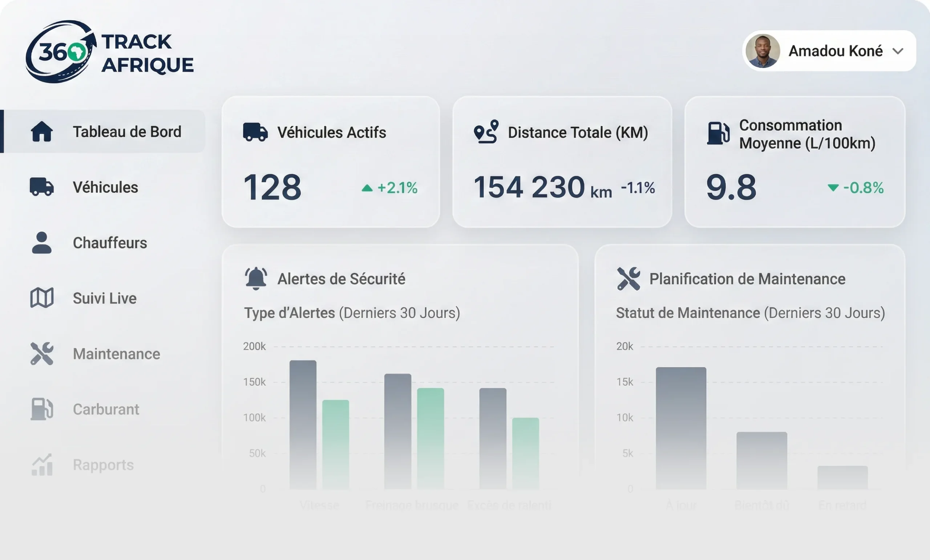Expand the Amadou Koné user dropdown chevron
Viewport: 930px width, 560px height.
click(x=898, y=51)
